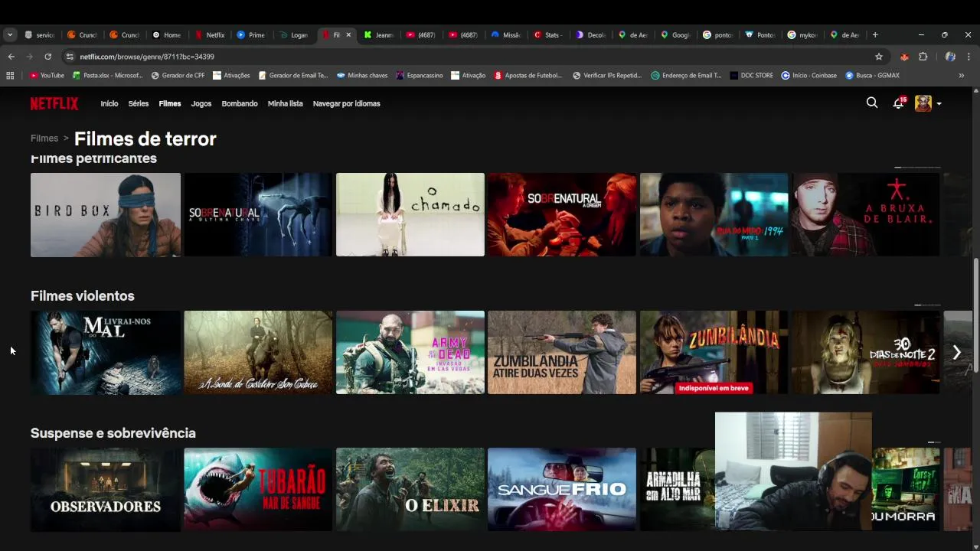Screen dimensions: 980x551
Task: Switch to the Logan tab
Action: point(294,34)
